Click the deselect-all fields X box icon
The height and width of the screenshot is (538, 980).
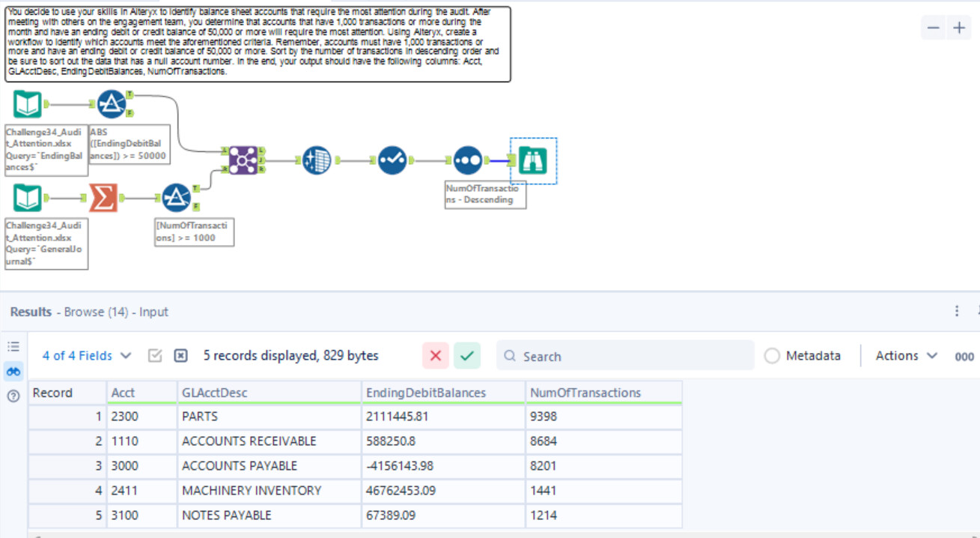pos(180,356)
